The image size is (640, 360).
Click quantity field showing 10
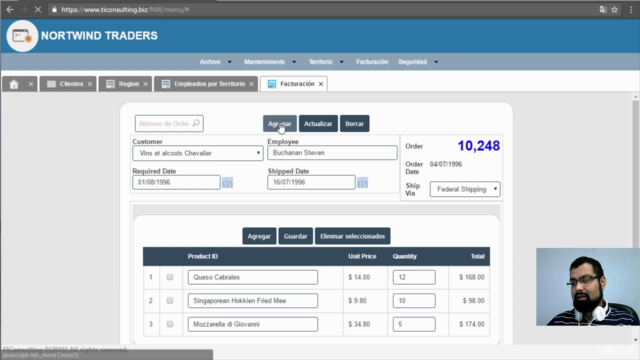414,301
